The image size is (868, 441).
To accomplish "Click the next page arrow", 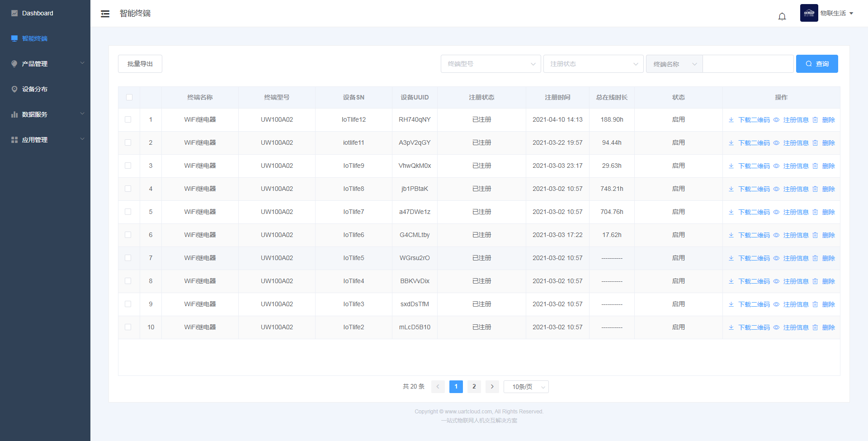I will [x=492, y=387].
